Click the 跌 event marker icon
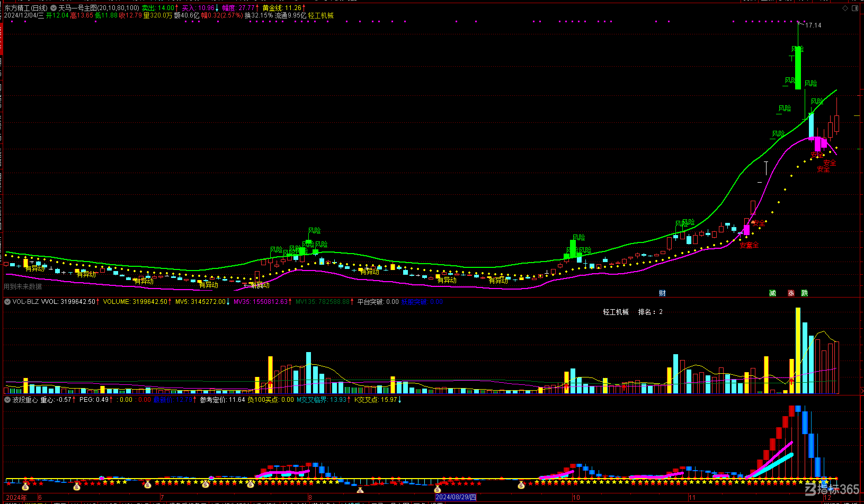 point(805,293)
